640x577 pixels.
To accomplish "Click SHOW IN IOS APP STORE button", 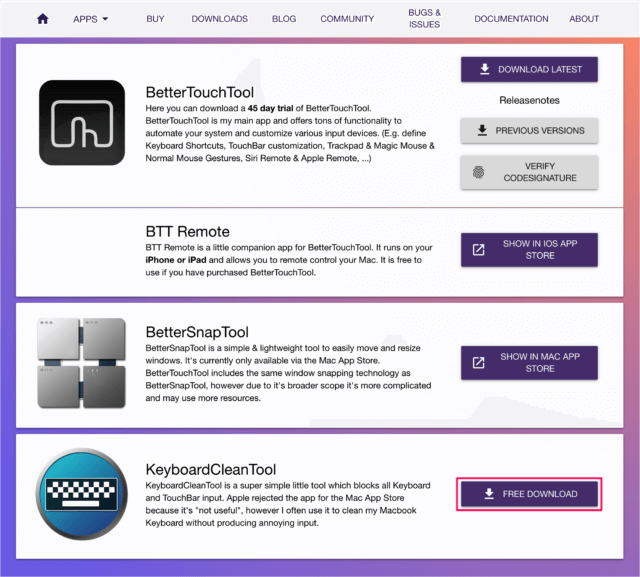I will pos(529,250).
